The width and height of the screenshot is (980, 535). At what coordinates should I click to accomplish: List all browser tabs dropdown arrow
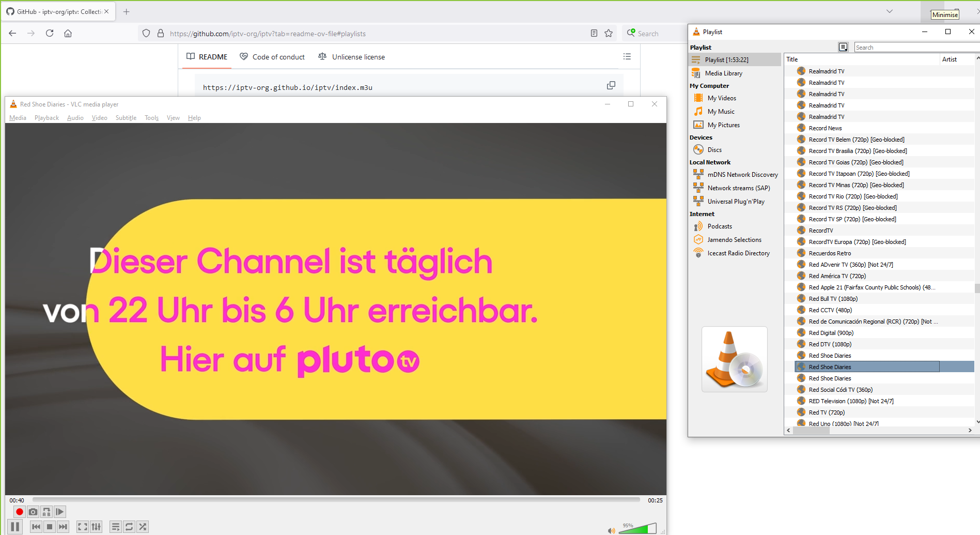click(x=890, y=11)
